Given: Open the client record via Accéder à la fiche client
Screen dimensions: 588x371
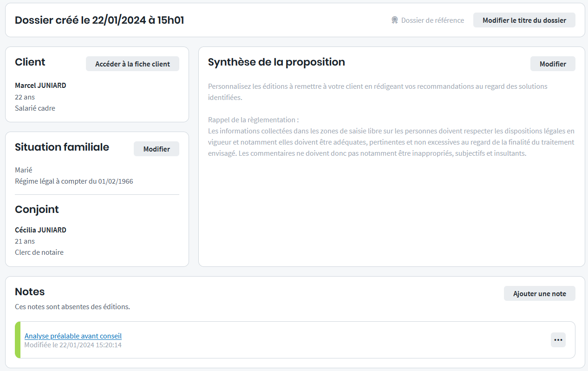Looking at the screenshot, I should [x=132, y=64].
